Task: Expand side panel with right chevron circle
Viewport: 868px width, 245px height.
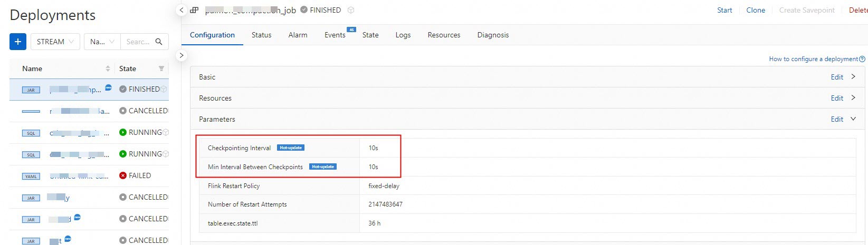Action: click(182, 55)
